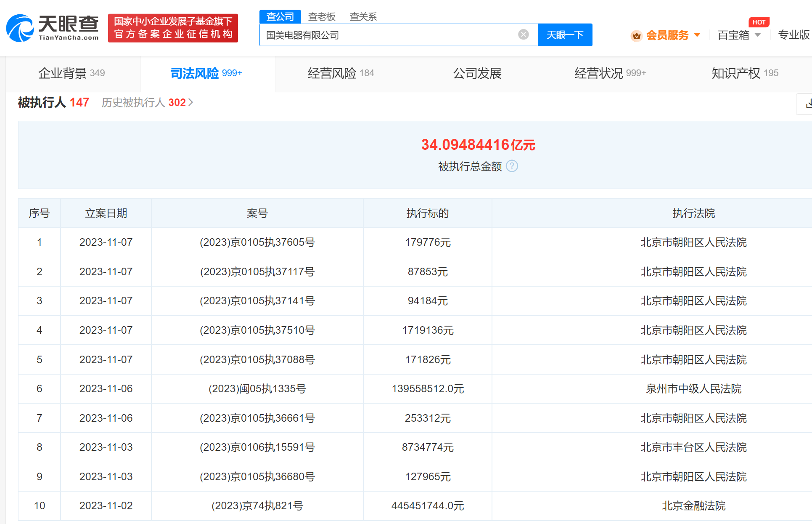Open the 专业版 link

[793, 35]
